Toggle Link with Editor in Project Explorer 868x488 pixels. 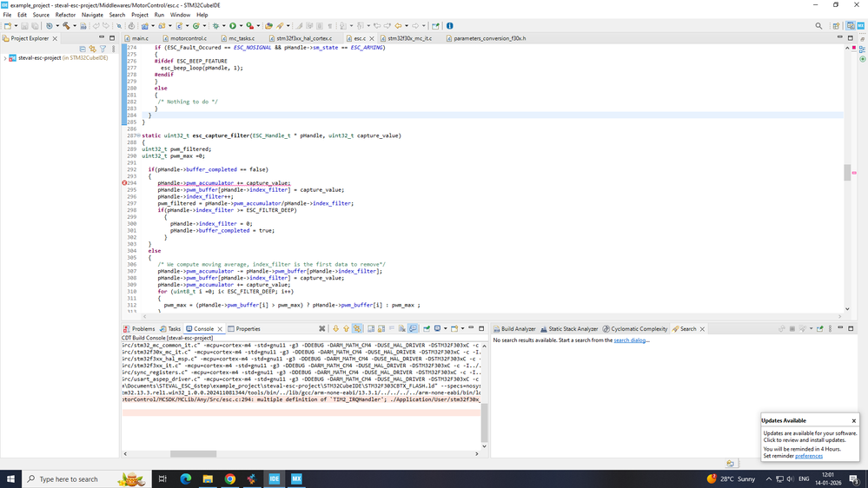click(x=92, y=49)
